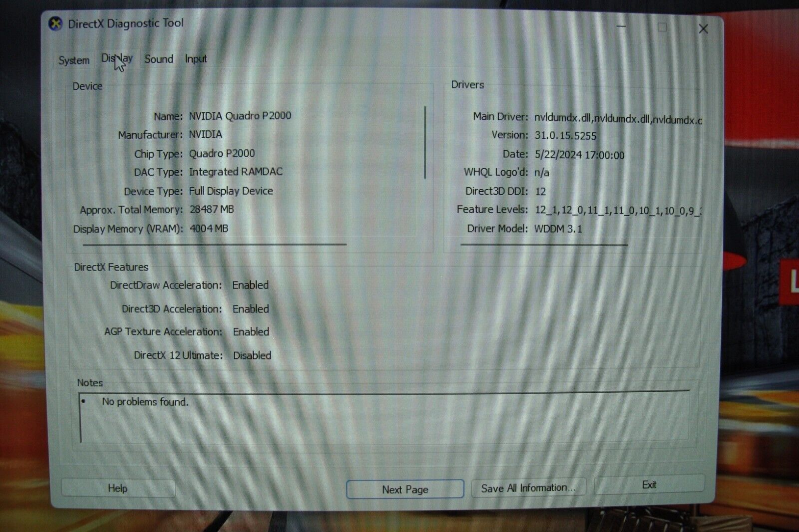The width and height of the screenshot is (799, 532).
Task: Click the 'Approx. Total Memory:' label
Action: pos(131,210)
